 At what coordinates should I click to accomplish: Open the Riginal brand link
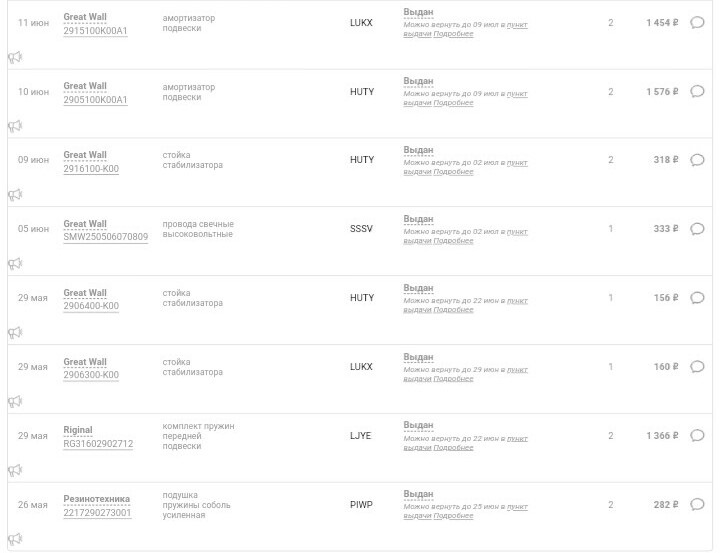(x=78, y=430)
